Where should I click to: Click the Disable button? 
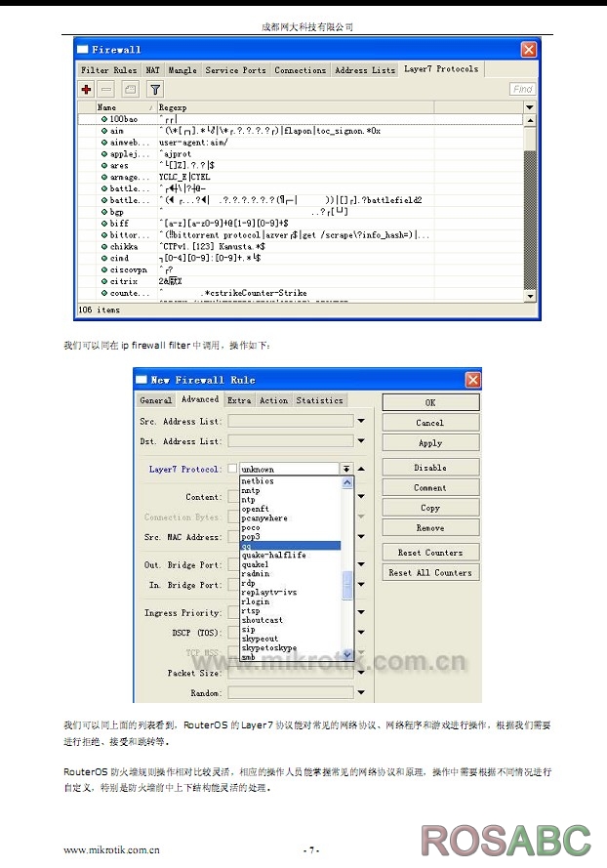(x=430, y=468)
